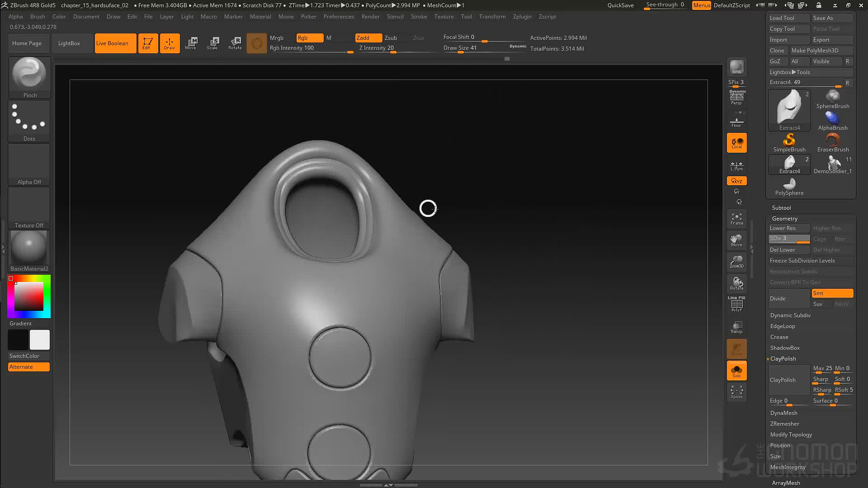
Task: Toggle Solo mode
Action: point(736,371)
